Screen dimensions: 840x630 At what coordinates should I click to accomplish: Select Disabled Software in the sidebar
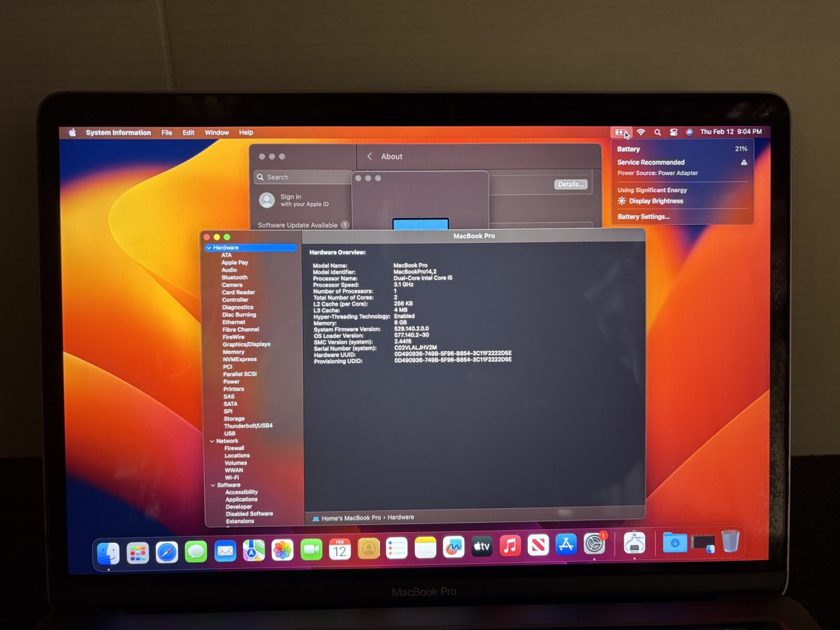point(249,514)
